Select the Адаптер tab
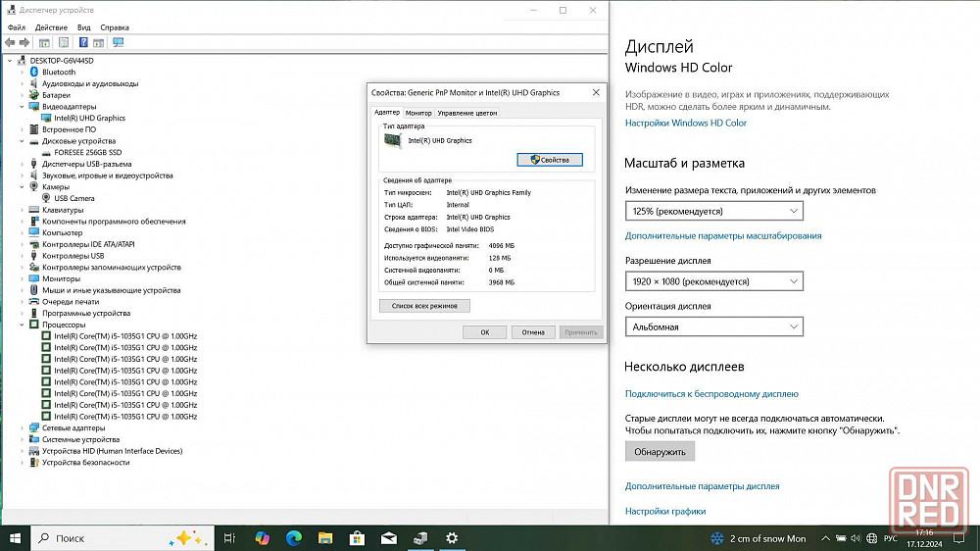Screen dimensions: 980x551 click(x=387, y=113)
